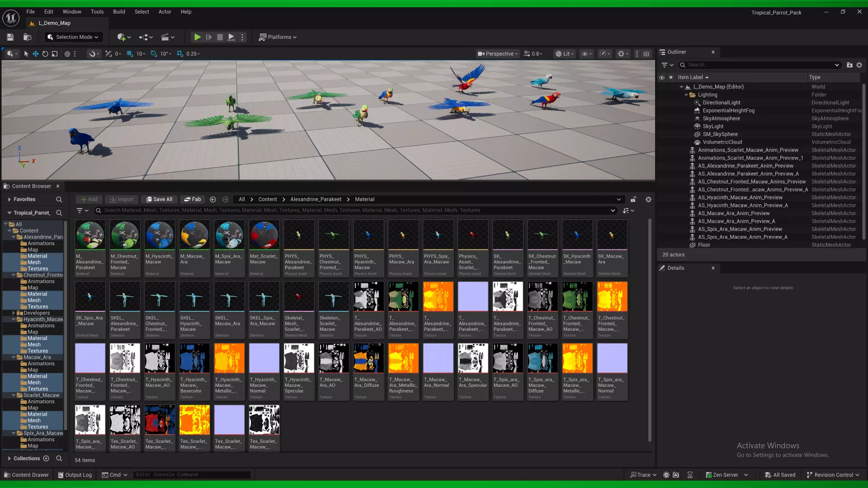Collapse the Lighting folder in Outliner

tap(686, 95)
